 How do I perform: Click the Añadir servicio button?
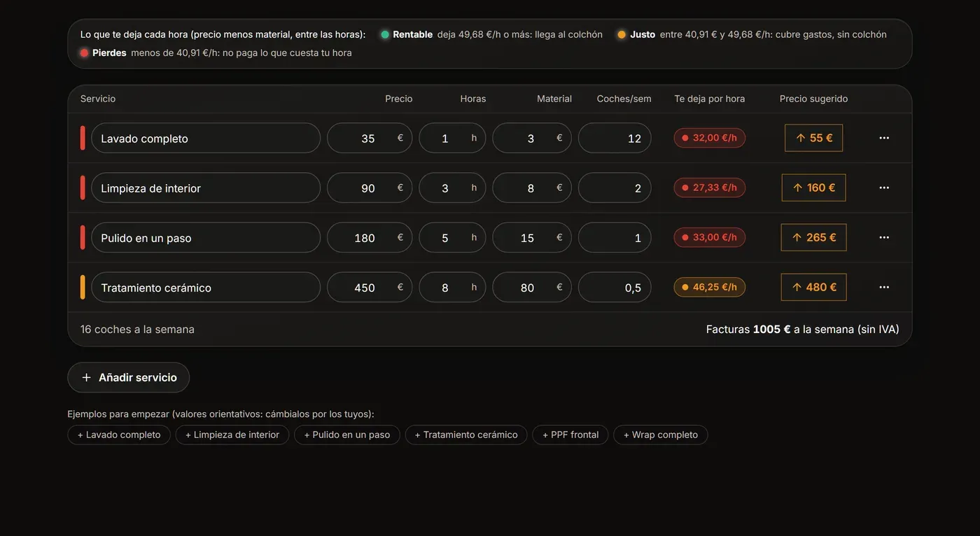129,377
